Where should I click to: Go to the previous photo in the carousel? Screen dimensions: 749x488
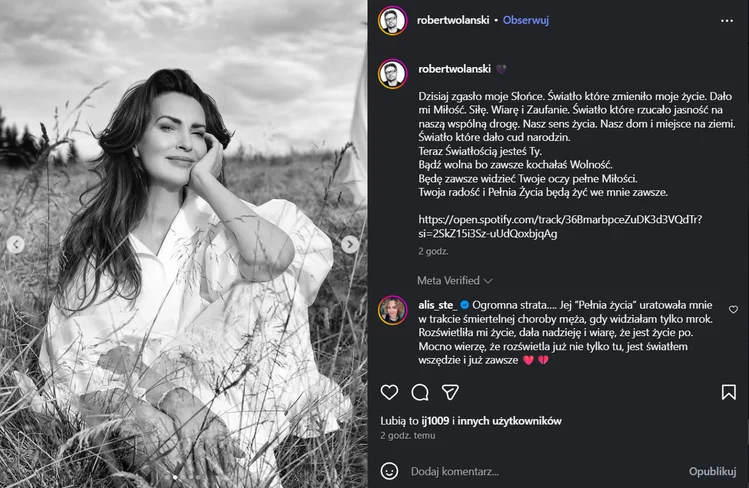click(x=16, y=244)
